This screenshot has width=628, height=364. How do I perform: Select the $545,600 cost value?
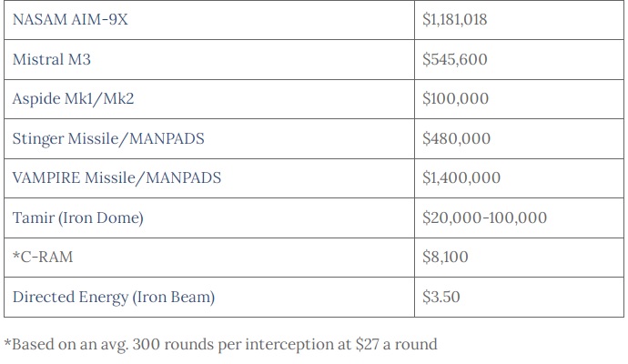click(454, 59)
